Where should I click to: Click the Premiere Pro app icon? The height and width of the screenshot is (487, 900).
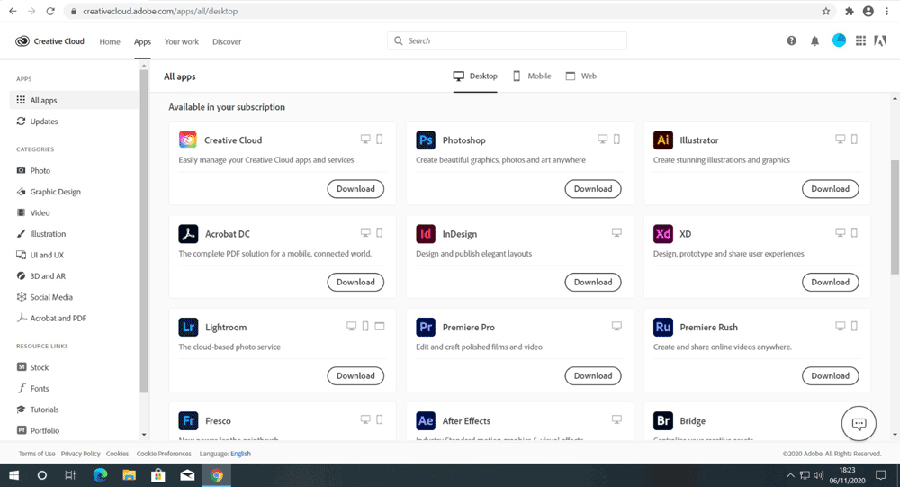pyautogui.click(x=426, y=327)
